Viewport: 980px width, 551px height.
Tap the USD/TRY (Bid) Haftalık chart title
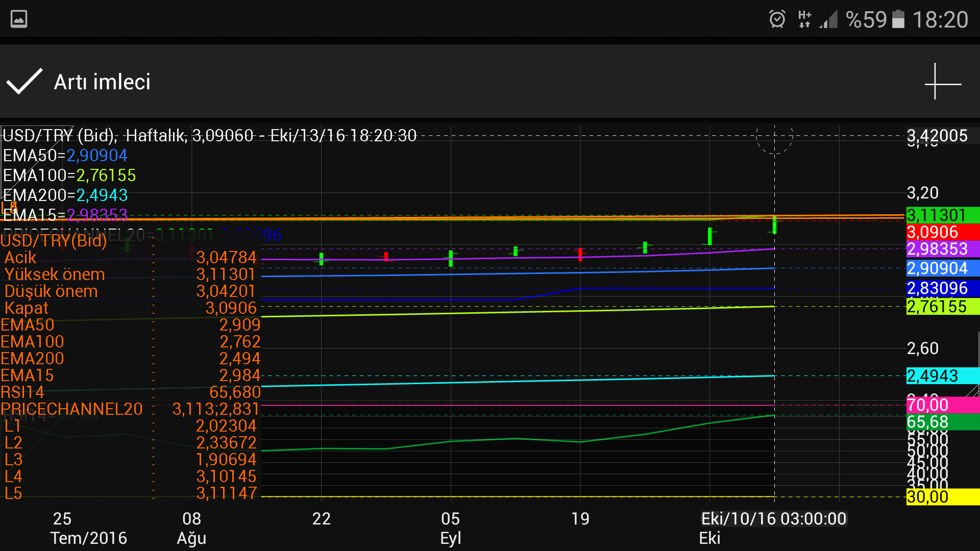pos(209,136)
